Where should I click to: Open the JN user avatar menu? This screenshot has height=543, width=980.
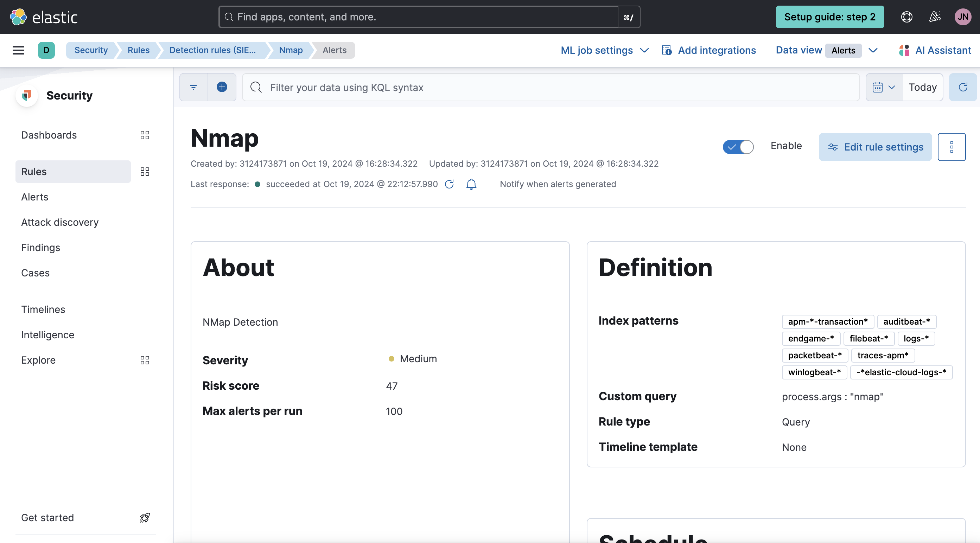click(963, 17)
